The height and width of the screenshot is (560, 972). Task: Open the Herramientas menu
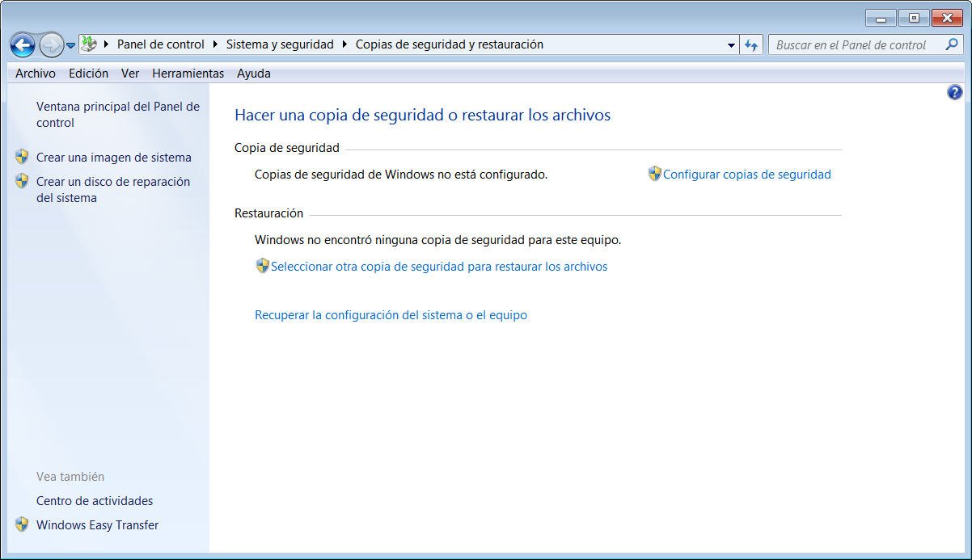click(x=188, y=74)
